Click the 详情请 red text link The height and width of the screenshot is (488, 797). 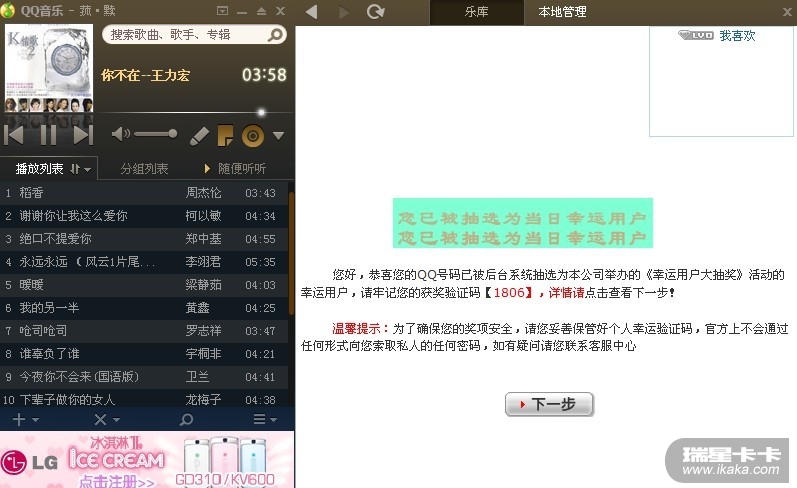567,293
